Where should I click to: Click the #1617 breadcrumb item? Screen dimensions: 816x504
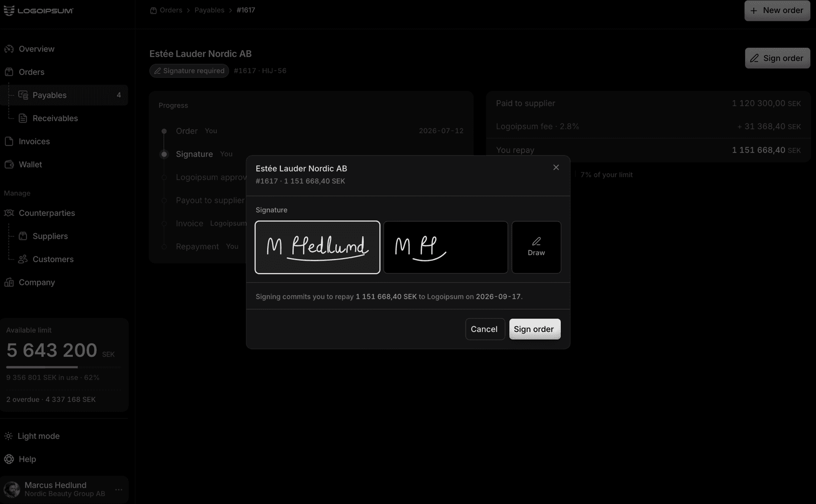pos(246,10)
